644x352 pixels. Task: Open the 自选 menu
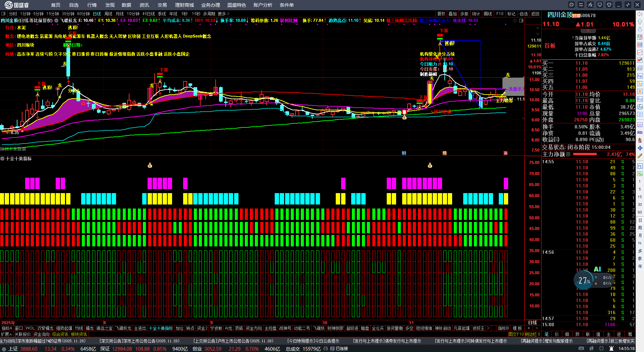74,5
